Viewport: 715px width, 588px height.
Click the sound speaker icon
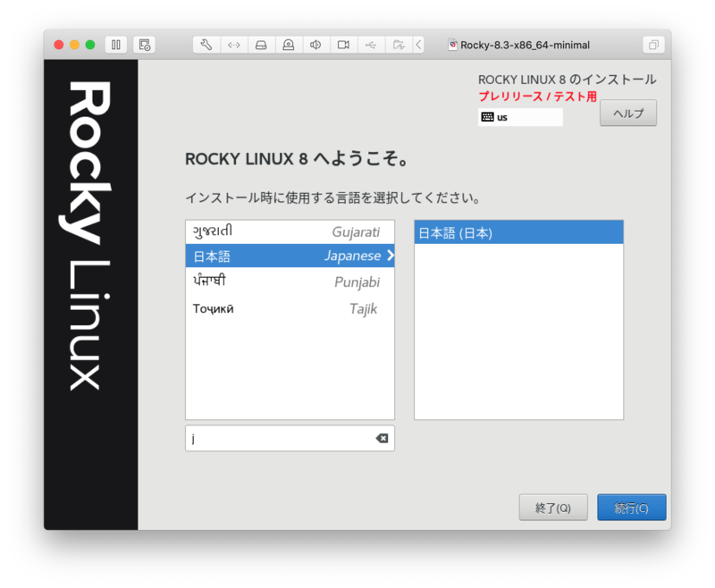(315, 45)
